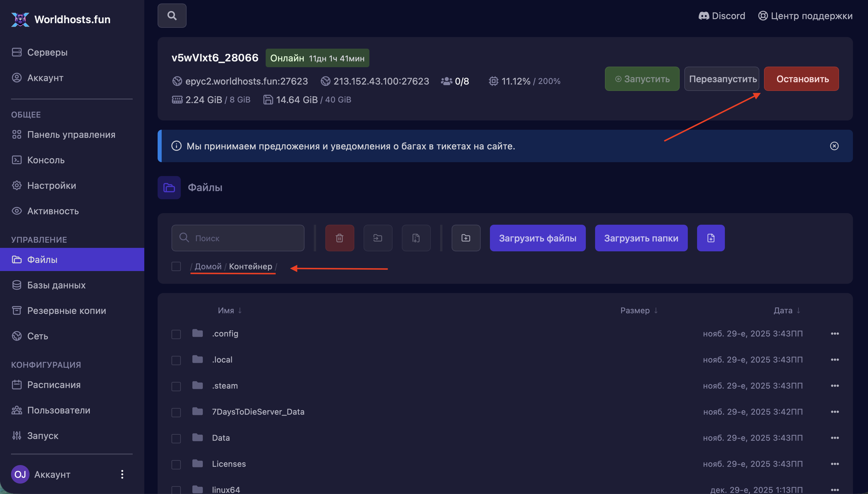Click the create new folder icon
This screenshot has height=494, width=868.
(x=466, y=238)
